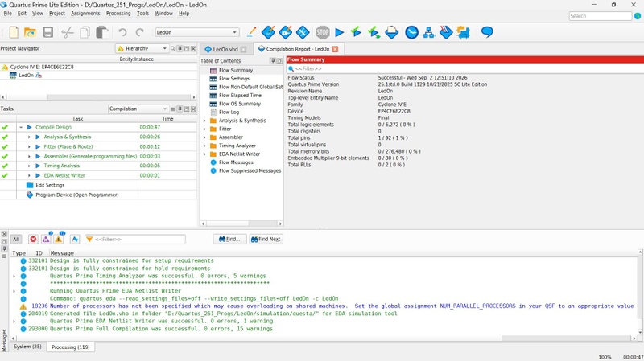Open Flow Suppressed Messages report
This screenshot has height=361, width=644.
coord(250,171)
